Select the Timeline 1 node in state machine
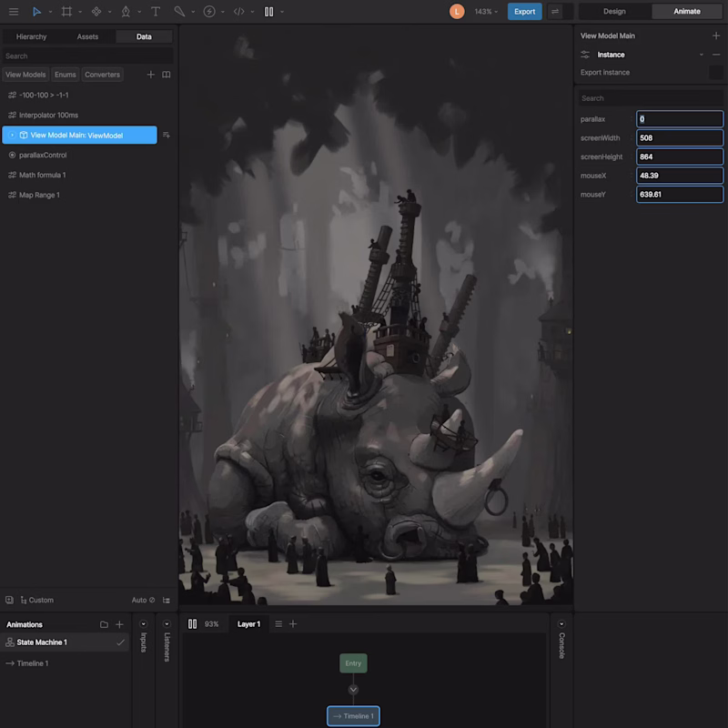Image resolution: width=728 pixels, height=728 pixels. [x=353, y=716]
